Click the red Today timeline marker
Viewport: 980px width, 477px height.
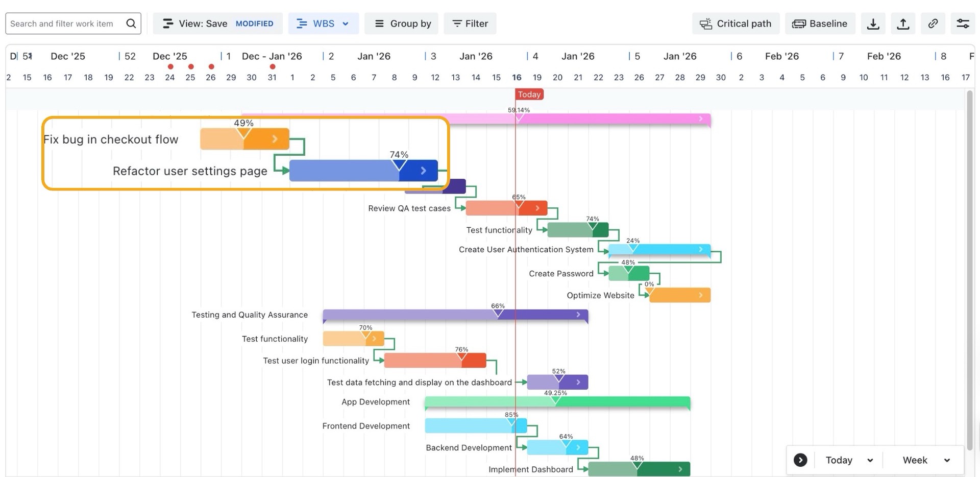click(x=529, y=94)
